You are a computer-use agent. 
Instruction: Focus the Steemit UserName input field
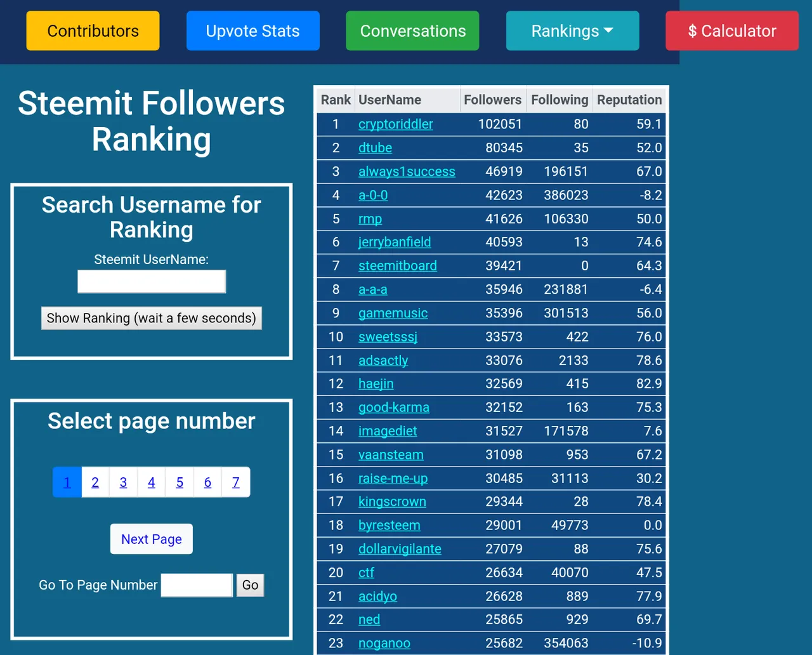point(152,281)
